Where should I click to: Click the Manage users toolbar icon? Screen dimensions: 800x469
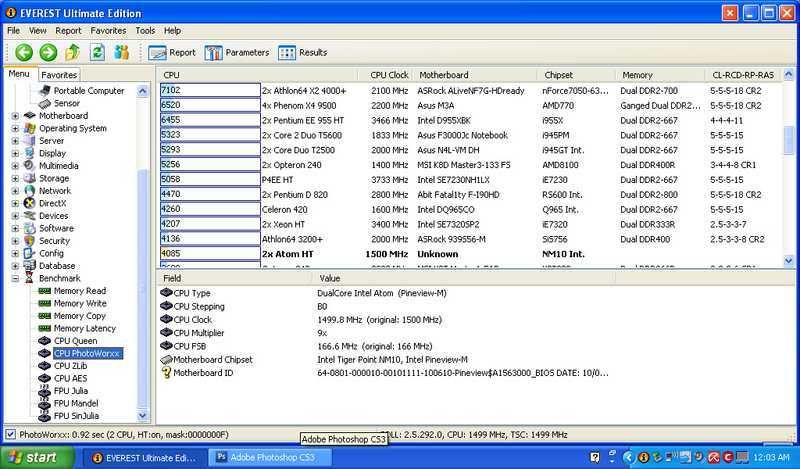pyautogui.click(x=121, y=52)
